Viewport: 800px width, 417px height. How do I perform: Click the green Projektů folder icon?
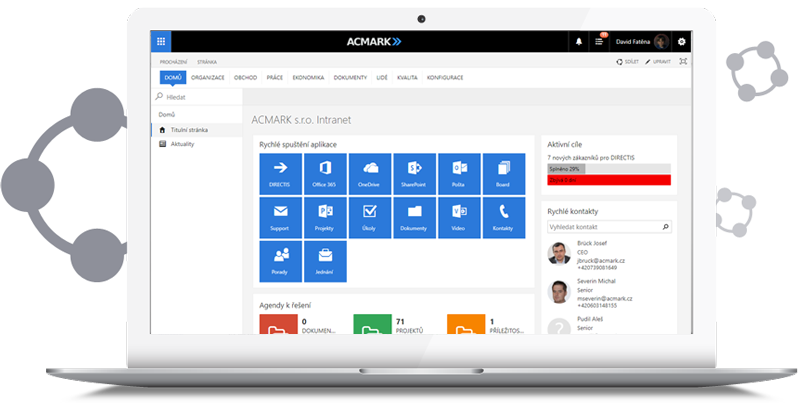tap(372, 325)
